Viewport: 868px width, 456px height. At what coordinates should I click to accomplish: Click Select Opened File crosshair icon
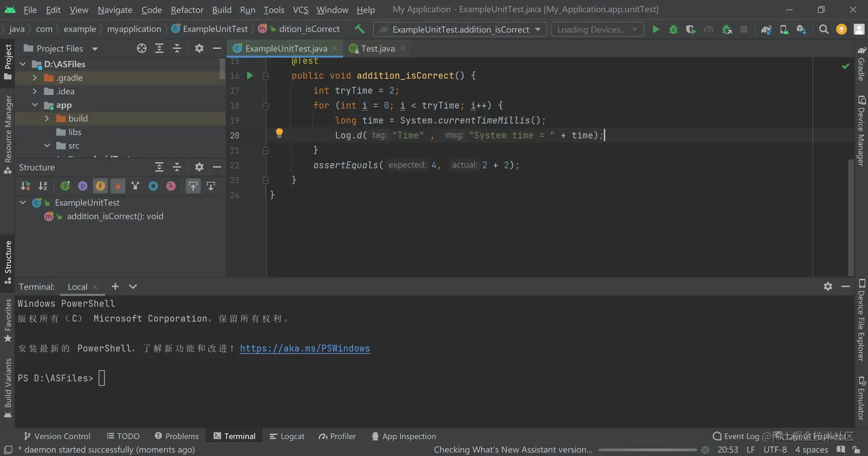[x=141, y=48]
